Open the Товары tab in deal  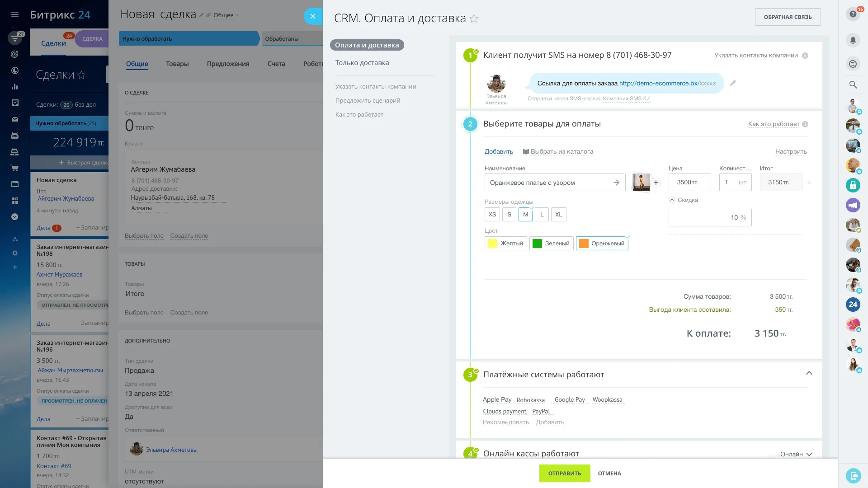pyautogui.click(x=177, y=64)
